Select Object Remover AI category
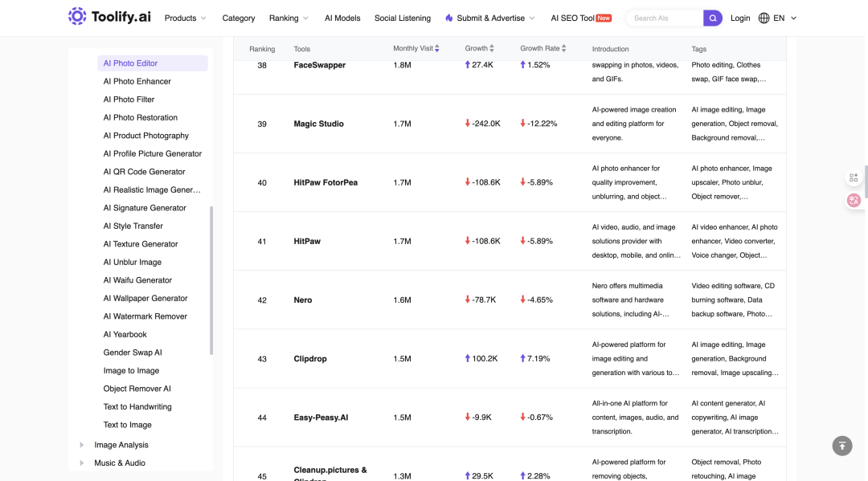Image resolution: width=868 pixels, height=481 pixels. tap(137, 389)
